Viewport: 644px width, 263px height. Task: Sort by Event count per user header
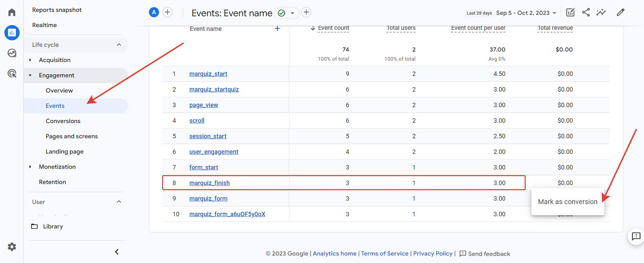pyautogui.click(x=478, y=28)
